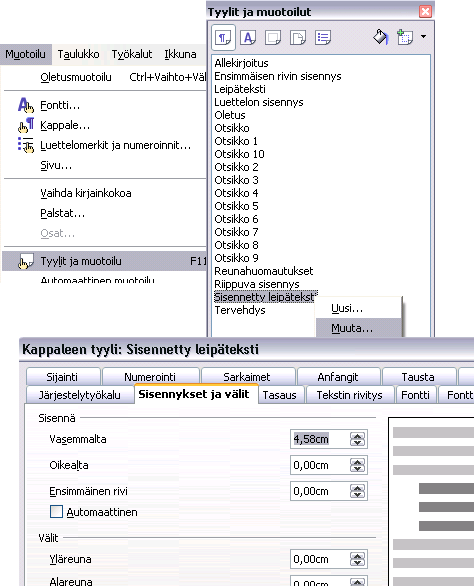Expand the New Style dropdown arrow
The height and width of the screenshot is (588, 476).
tap(423, 37)
